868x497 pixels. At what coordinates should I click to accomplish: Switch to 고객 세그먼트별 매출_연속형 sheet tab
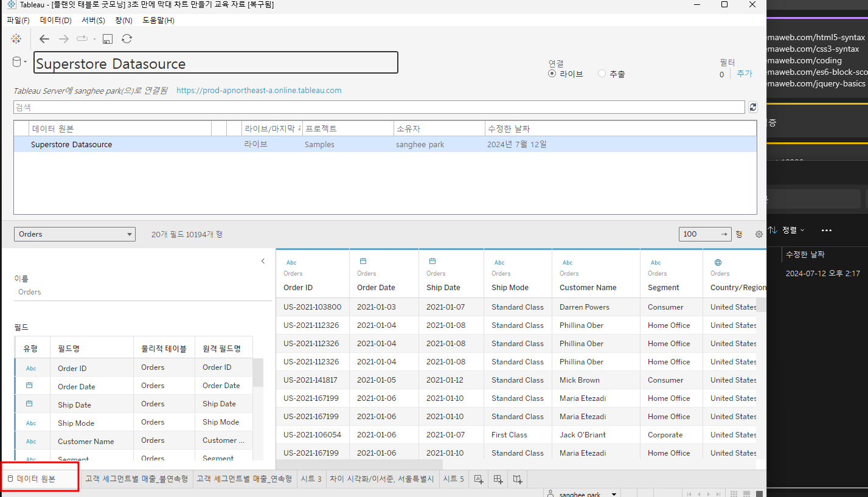click(x=245, y=479)
